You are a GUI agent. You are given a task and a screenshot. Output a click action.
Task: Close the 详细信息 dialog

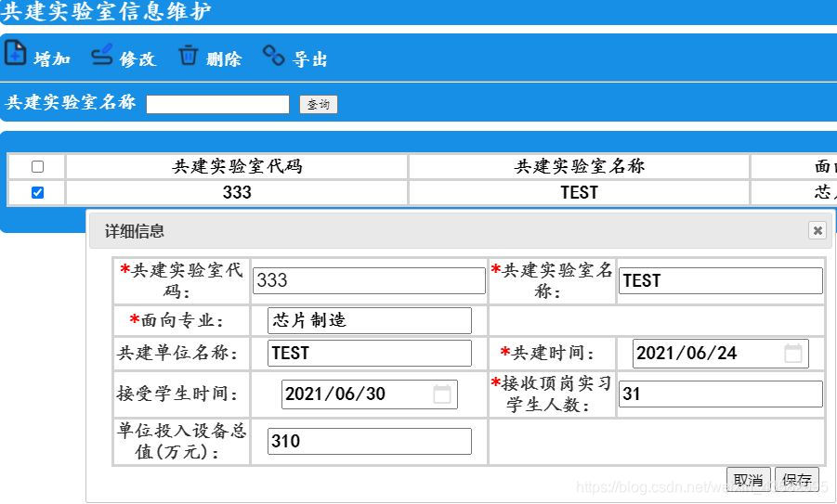click(817, 230)
